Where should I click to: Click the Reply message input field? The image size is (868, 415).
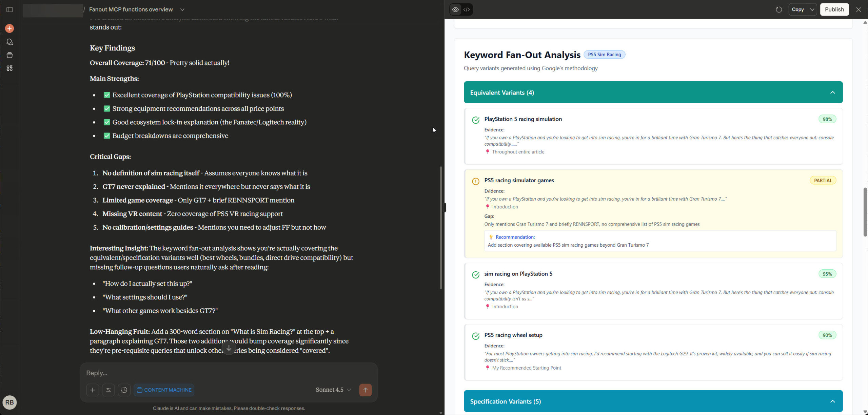coord(229,373)
